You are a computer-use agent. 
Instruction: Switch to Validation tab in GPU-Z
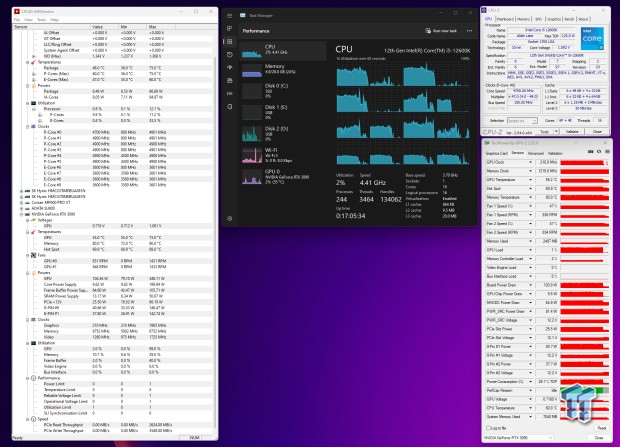tap(555, 153)
